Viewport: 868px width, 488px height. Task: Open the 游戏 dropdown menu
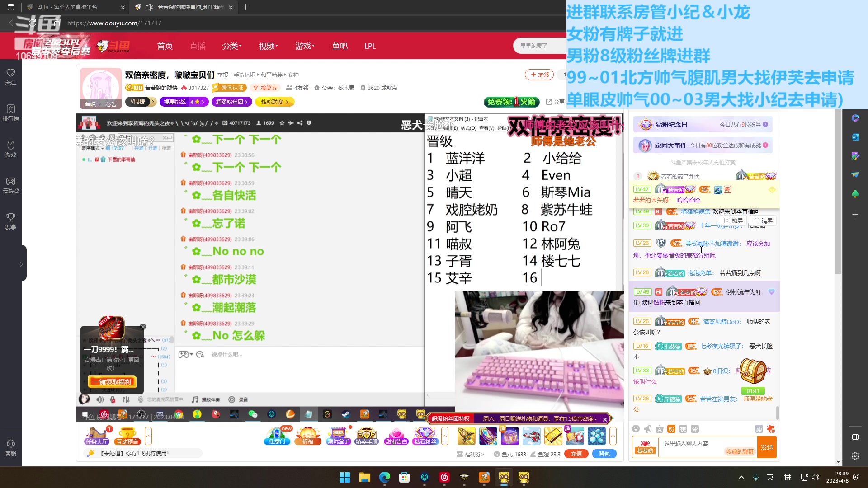pos(304,46)
